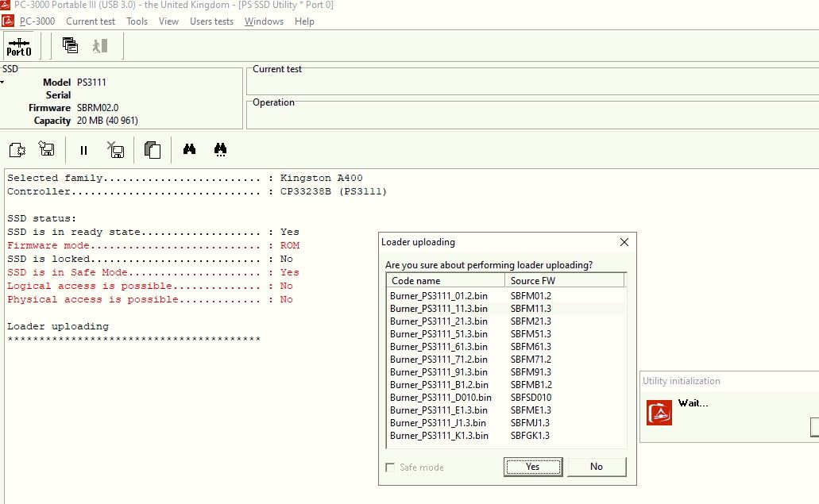The width and height of the screenshot is (819, 504).
Task: Open the View menu
Action: 168,21
